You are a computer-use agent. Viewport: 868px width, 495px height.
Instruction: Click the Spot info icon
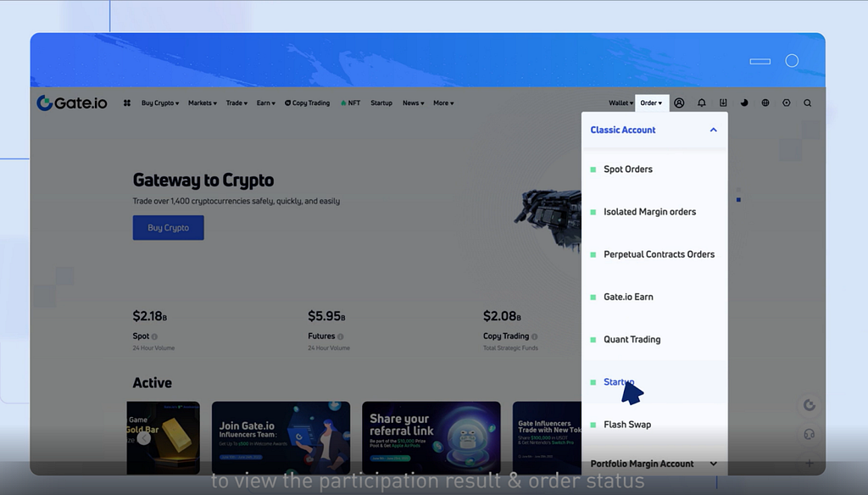pos(154,336)
